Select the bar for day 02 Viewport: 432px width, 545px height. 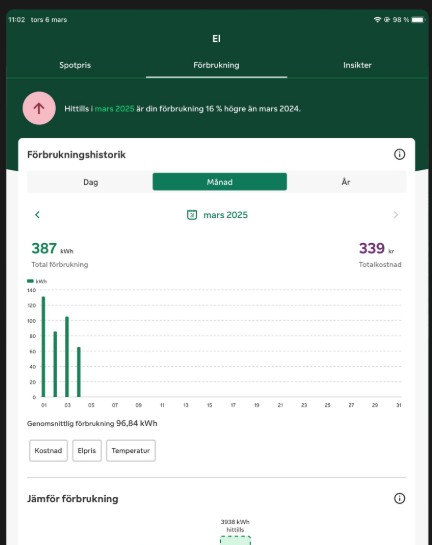tap(55, 364)
